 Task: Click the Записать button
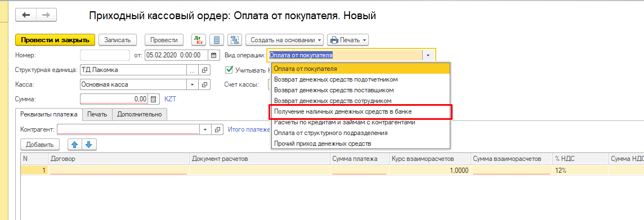coord(118,40)
